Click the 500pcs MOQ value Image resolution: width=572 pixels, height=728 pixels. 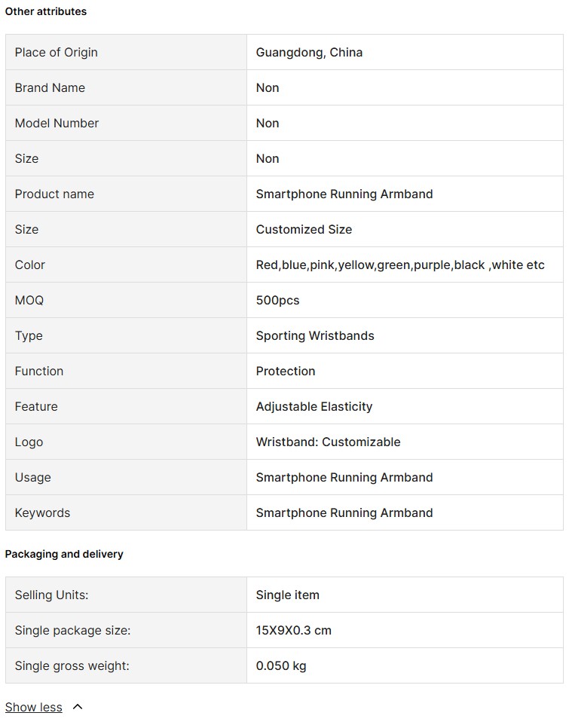[x=277, y=301]
